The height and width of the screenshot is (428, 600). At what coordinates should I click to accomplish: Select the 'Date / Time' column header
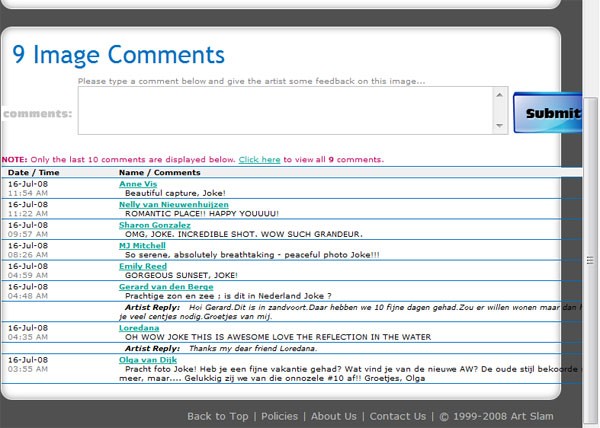point(34,173)
